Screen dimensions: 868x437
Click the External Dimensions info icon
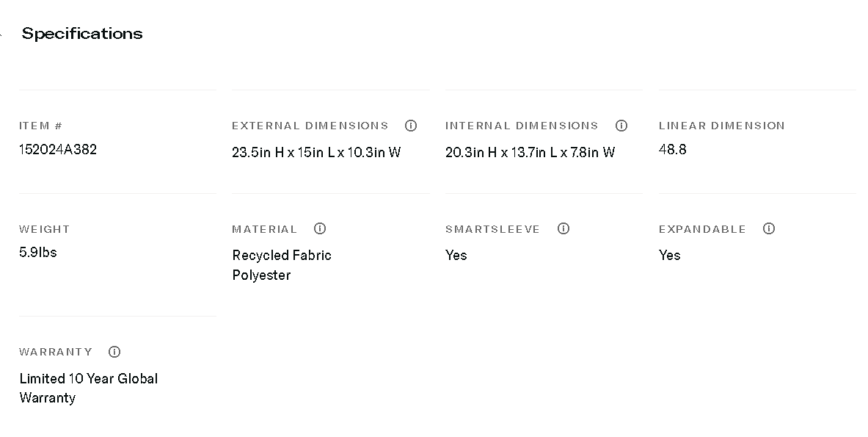(411, 126)
